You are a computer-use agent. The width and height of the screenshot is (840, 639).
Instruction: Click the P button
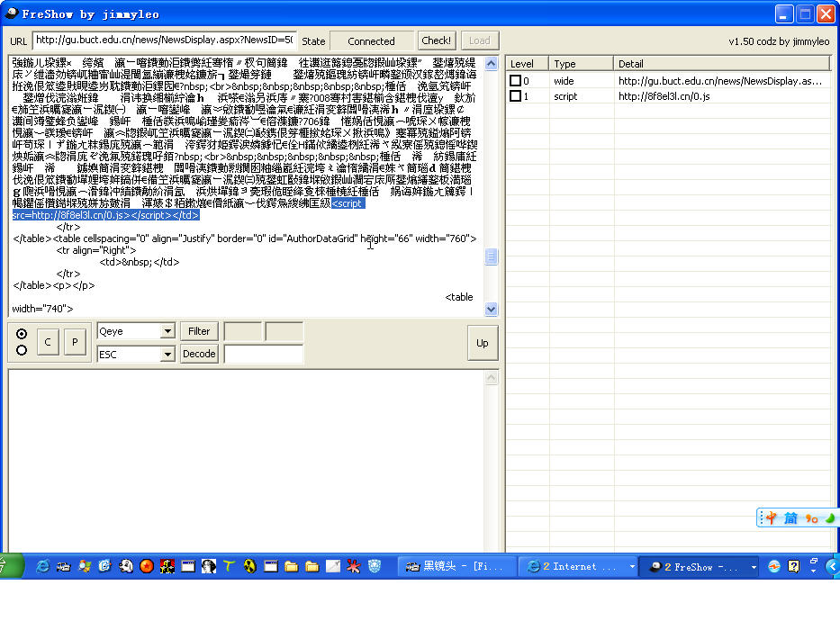tap(75, 342)
